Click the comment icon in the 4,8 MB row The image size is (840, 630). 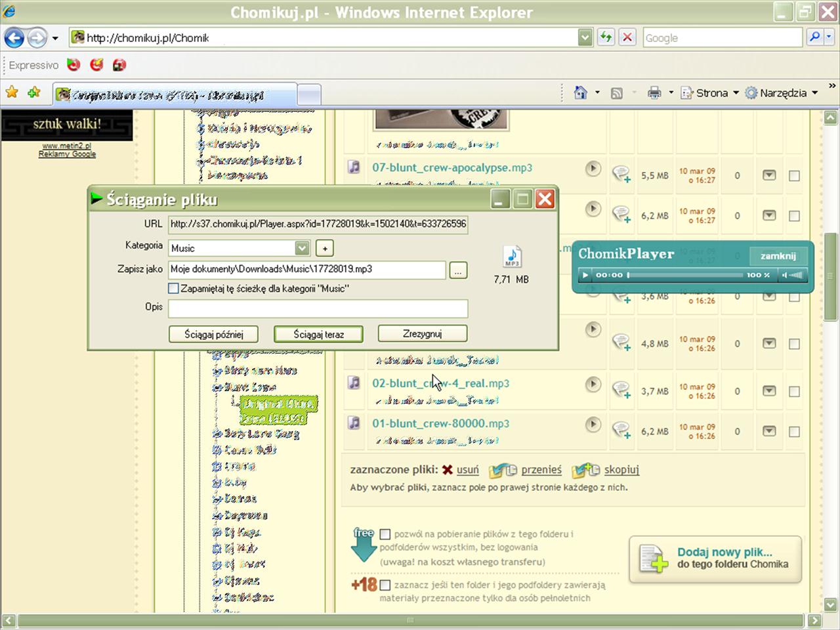(621, 343)
